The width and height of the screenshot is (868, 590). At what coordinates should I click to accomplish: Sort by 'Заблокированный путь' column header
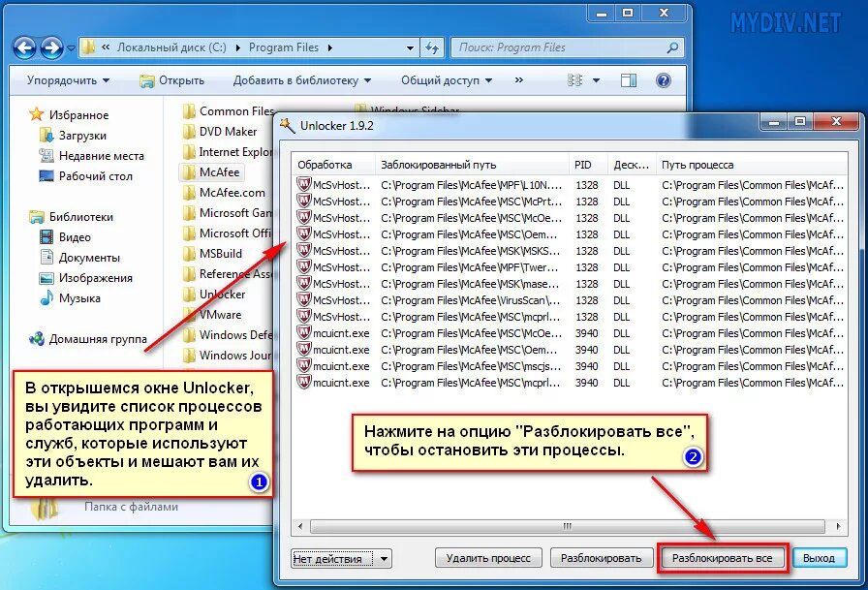[x=472, y=165]
